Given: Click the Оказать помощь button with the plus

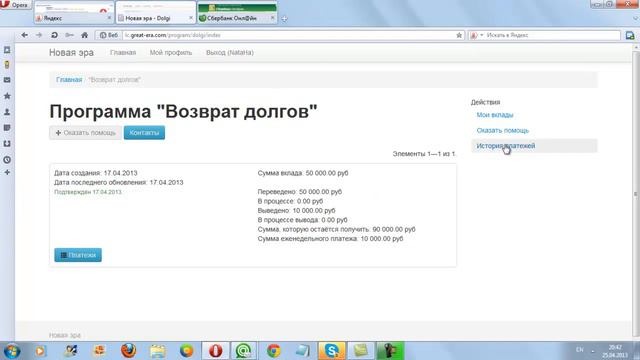Looking at the screenshot, I should pos(86,133).
